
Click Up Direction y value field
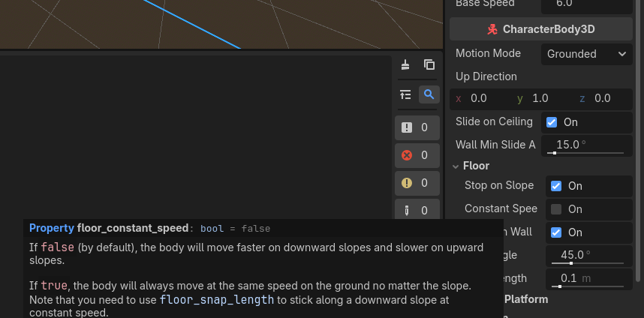(x=545, y=98)
